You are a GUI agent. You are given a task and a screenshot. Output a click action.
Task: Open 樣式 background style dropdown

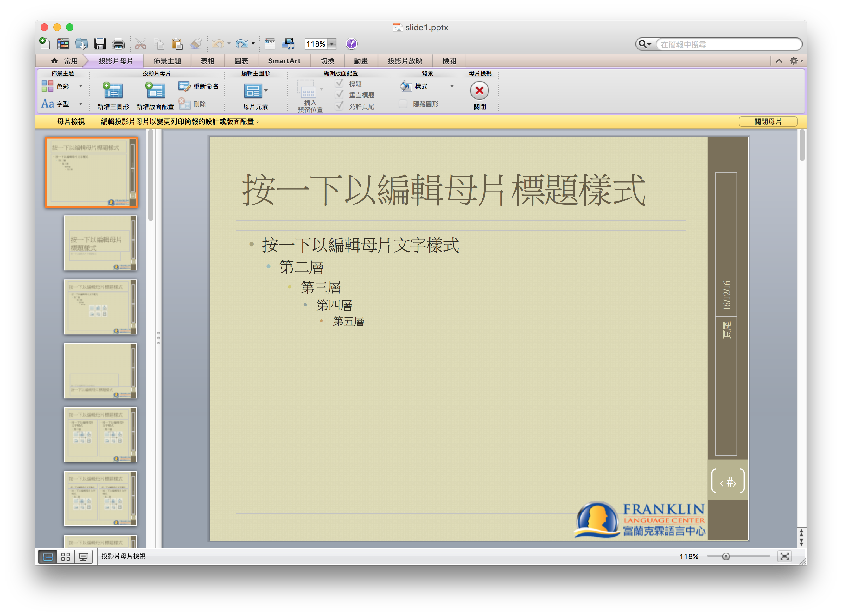pos(452,86)
